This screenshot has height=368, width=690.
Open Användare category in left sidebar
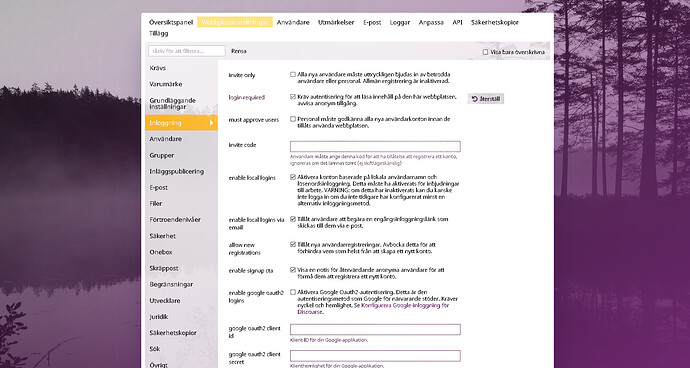tap(181, 139)
